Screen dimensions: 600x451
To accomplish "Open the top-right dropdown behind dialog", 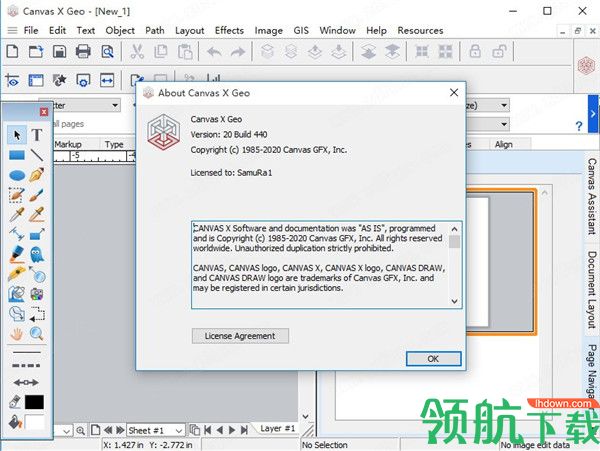I will click(504, 105).
